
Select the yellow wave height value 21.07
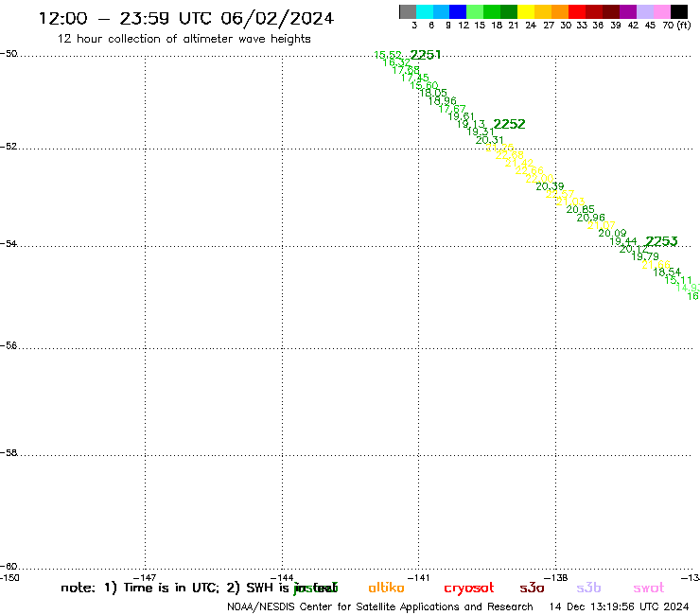pyautogui.click(x=602, y=225)
